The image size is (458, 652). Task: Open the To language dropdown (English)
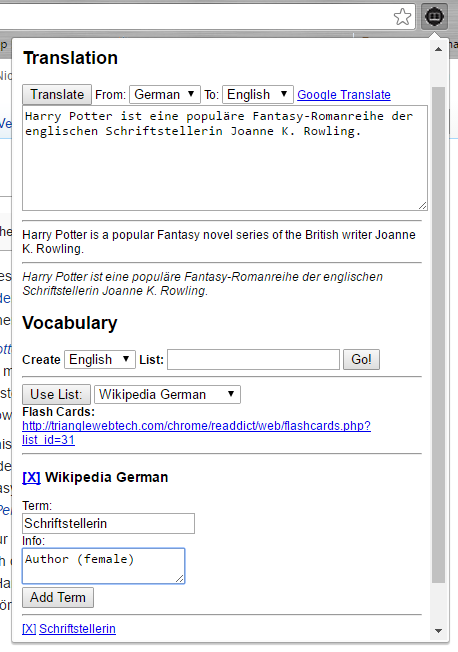pyautogui.click(x=258, y=94)
